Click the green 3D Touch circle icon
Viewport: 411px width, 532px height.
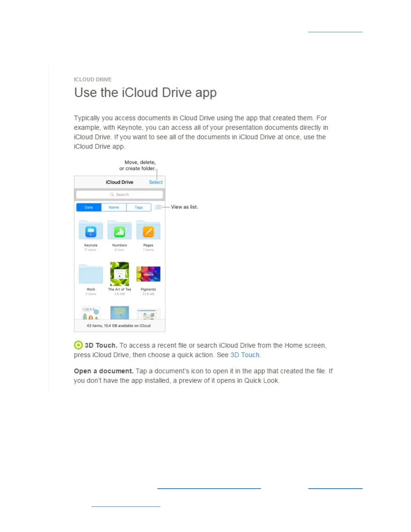click(78, 345)
